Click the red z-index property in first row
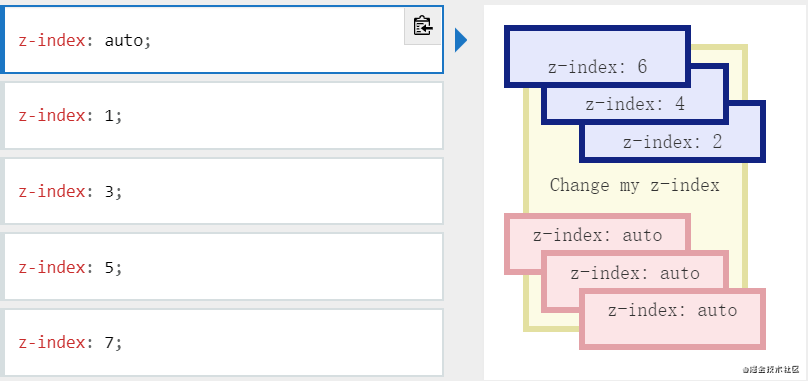 [52, 40]
